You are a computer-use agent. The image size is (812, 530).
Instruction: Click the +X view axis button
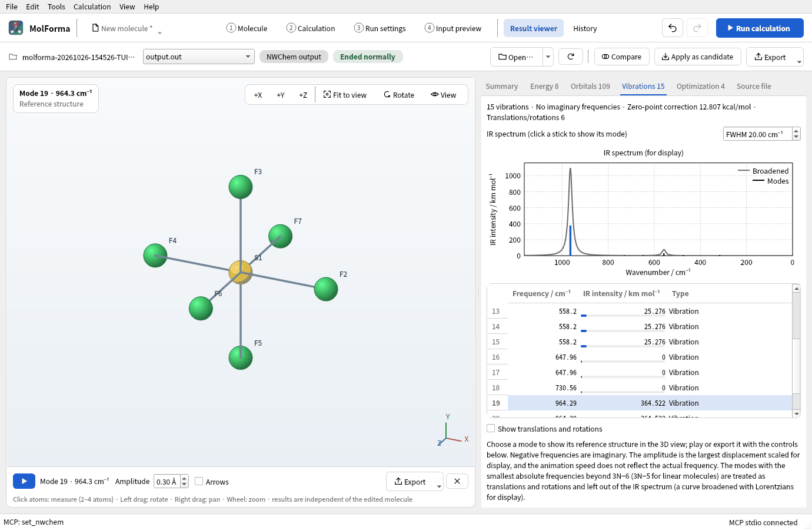pos(258,95)
